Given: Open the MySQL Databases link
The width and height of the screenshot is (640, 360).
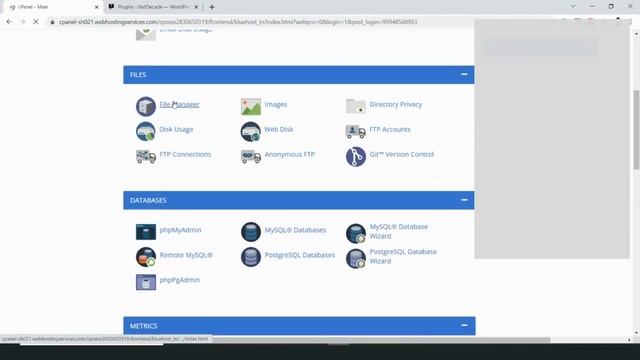Looking at the screenshot, I should (x=295, y=230).
